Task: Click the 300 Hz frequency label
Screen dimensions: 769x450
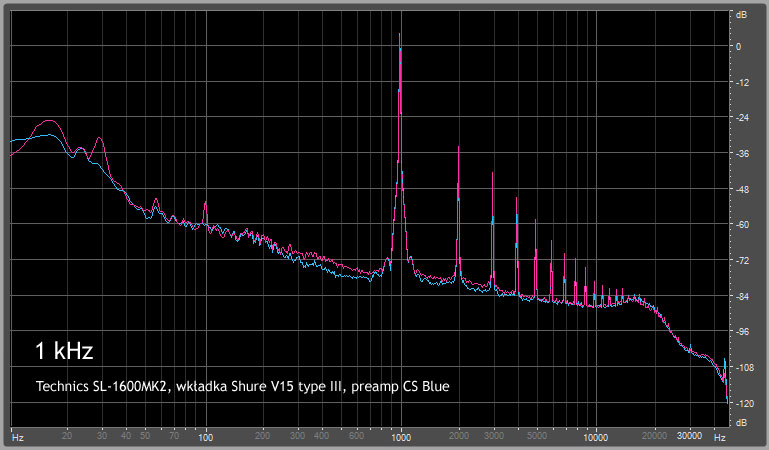Action: tap(297, 435)
